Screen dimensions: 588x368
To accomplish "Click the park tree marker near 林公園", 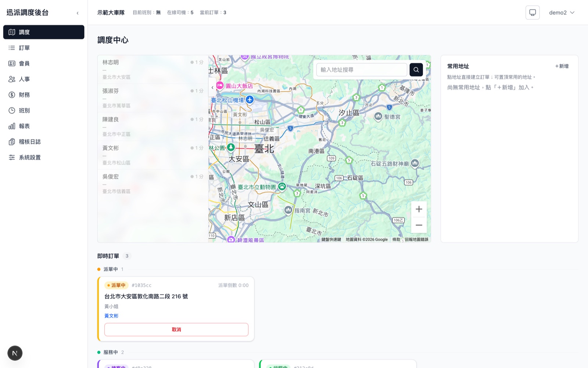I will [231, 147].
